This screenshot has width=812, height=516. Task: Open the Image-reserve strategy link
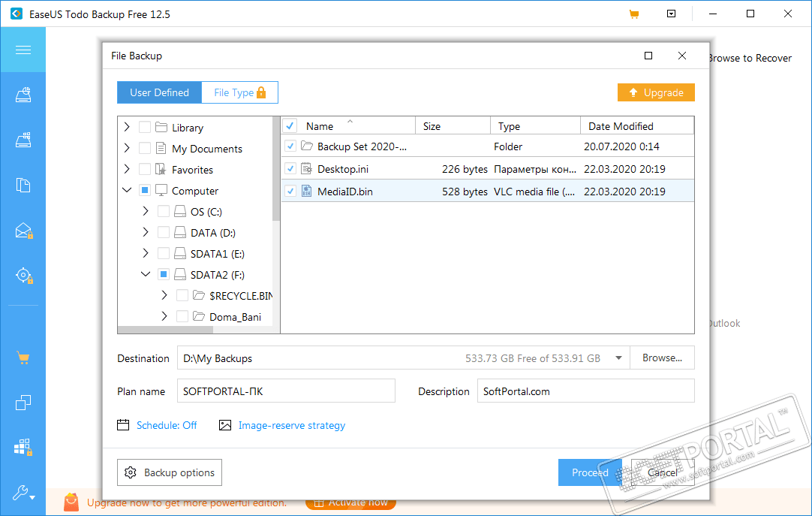click(x=291, y=425)
